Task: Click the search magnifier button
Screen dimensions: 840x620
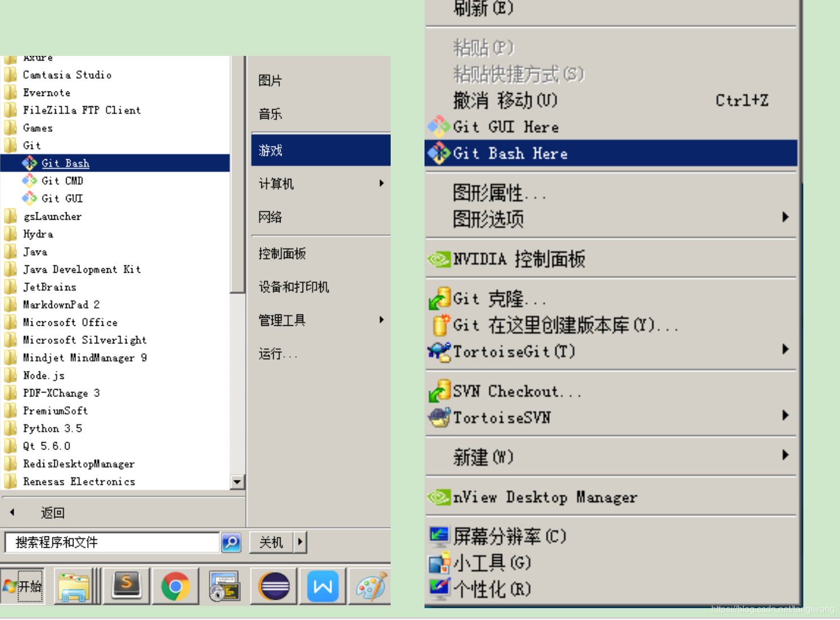Action: [231, 543]
